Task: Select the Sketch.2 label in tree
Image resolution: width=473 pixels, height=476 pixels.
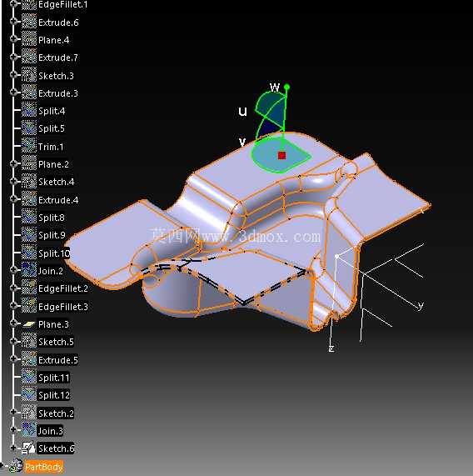Action: [56, 413]
